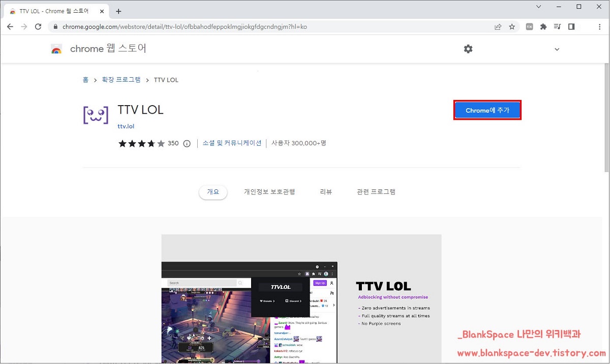Bookmark this page with the star icon

pyautogui.click(x=512, y=26)
